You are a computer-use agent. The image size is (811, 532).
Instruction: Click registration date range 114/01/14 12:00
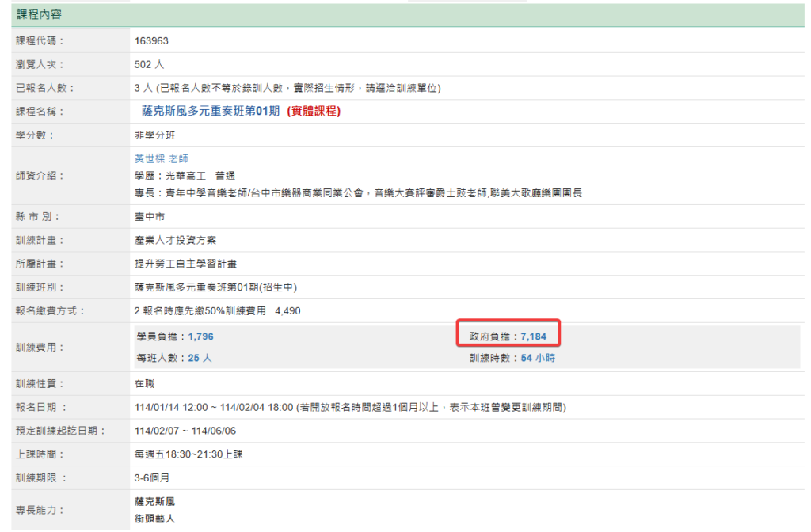coord(171,408)
